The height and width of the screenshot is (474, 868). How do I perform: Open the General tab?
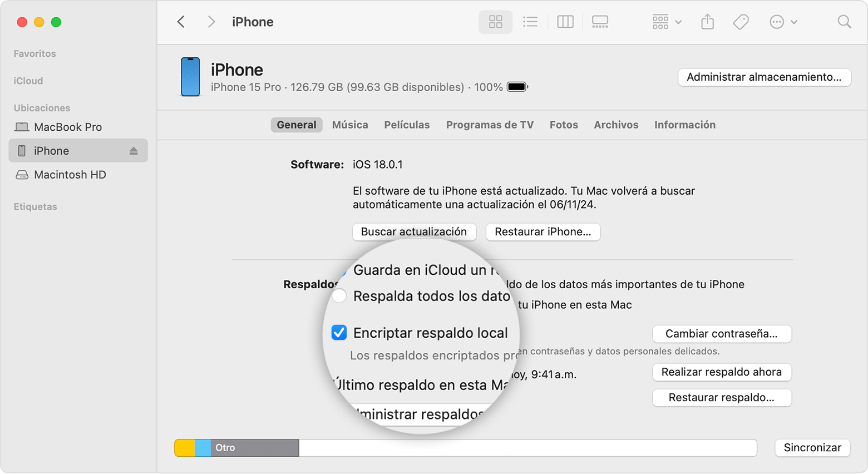click(x=297, y=125)
